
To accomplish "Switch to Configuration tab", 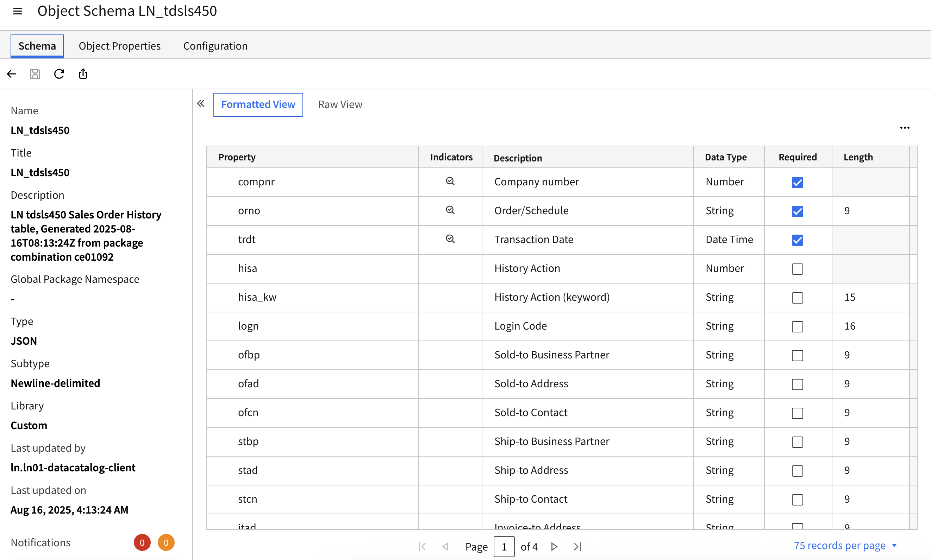I will (215, 46).
